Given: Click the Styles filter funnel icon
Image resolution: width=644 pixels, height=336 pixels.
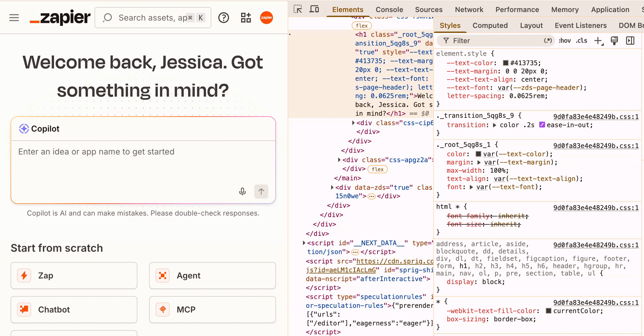Looking at the screenshot, I should (x=446, y=41).
